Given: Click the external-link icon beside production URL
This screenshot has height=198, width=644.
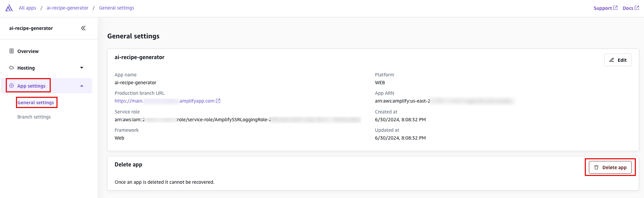Looking at the screenshot, I should [x=218, y=101].
